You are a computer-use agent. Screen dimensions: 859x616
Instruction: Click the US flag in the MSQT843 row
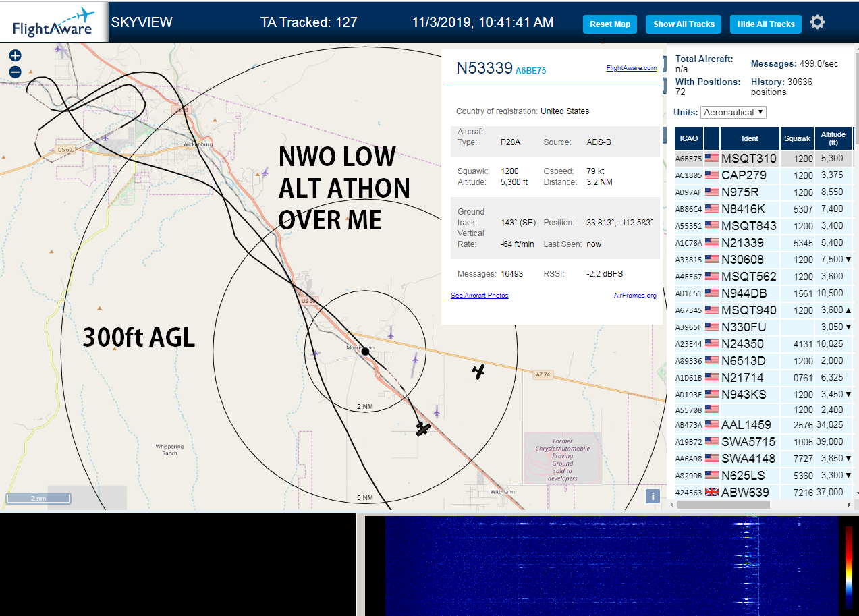712,226
